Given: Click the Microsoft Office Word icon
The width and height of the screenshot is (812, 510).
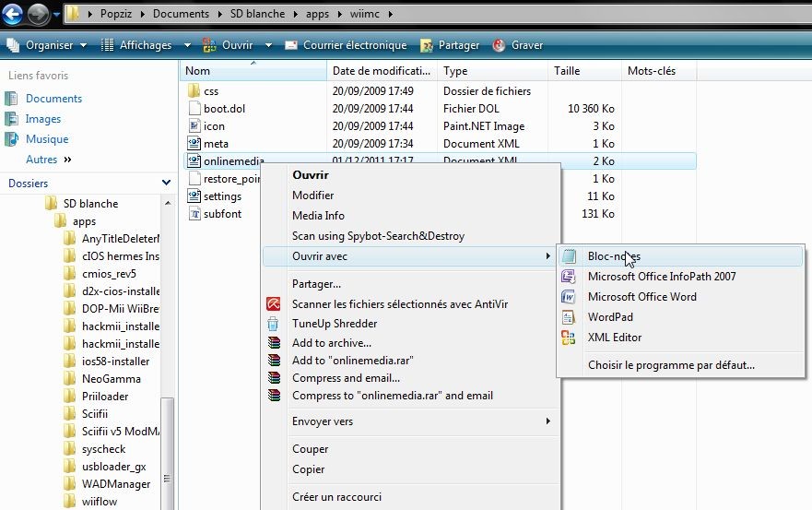Looking at the screenshot, I should click(x=569, y=296).
